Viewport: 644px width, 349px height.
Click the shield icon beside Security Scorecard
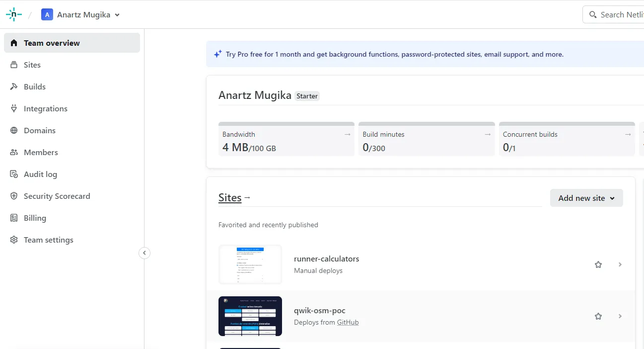tap(14, 196)
